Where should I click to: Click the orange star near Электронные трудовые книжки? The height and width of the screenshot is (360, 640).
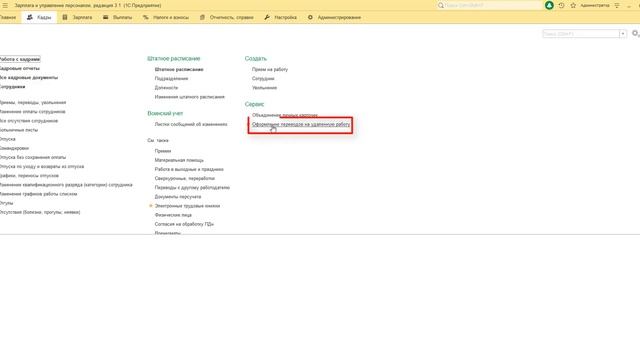151,206
